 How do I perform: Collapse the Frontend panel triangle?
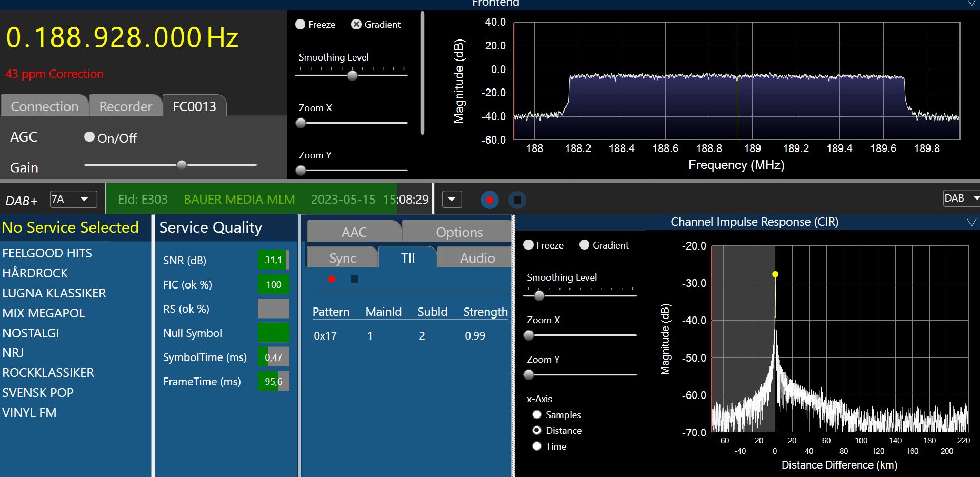coord(972,4)
